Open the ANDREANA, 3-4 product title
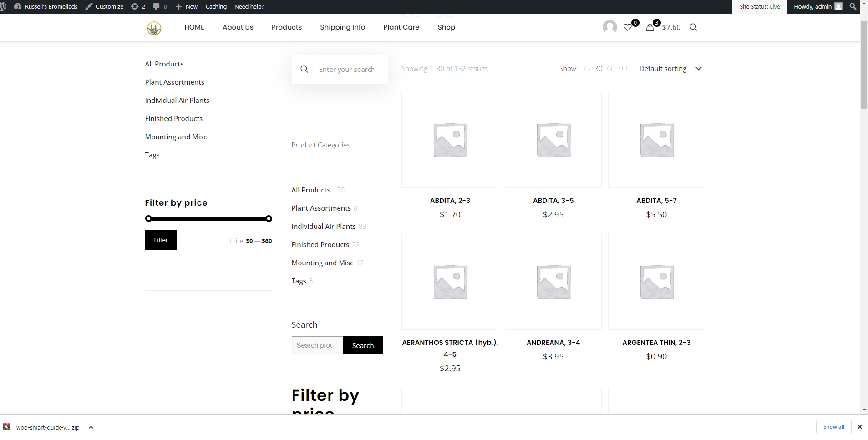 tap(553, 343)
